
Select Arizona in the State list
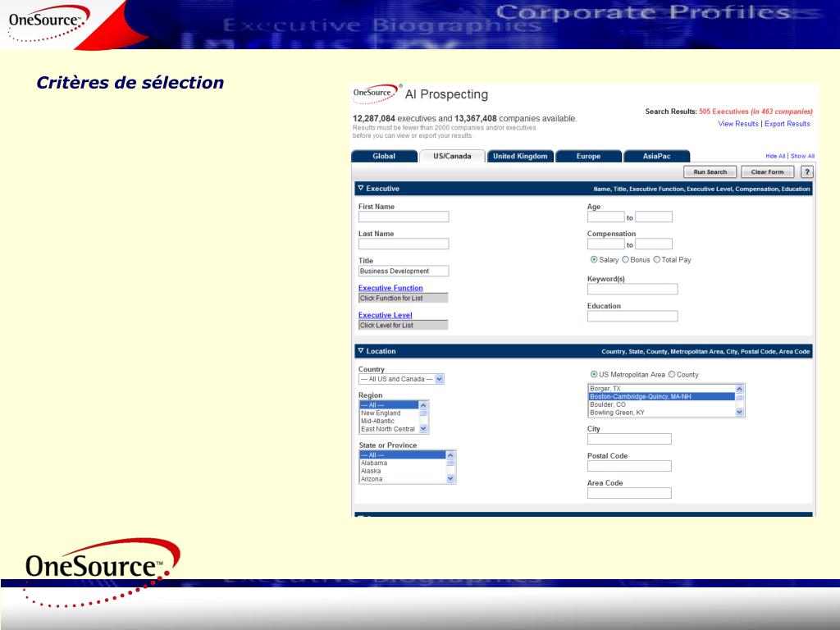pyautogui.click(x=402, y=479)
